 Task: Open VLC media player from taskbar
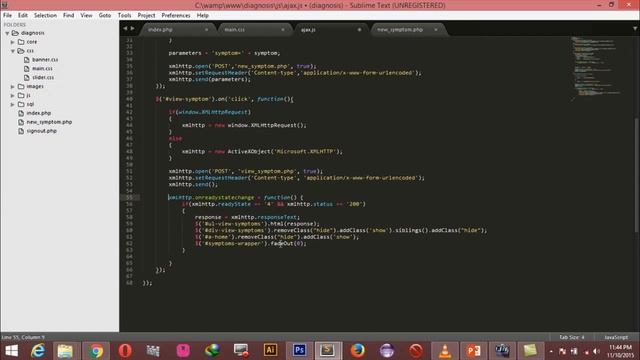point(444,351)
